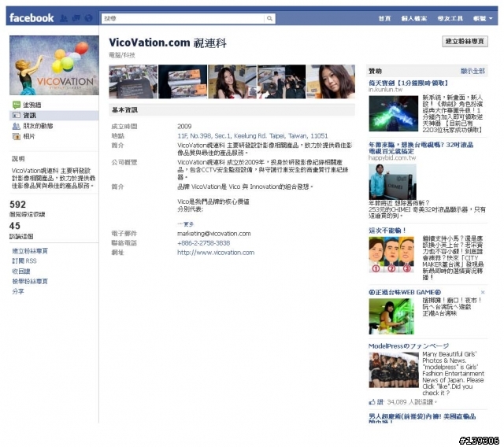This screenshot has width=504, height=447.
Task: Click 電腦/科技 category text under title
Action: coord(122,55)
